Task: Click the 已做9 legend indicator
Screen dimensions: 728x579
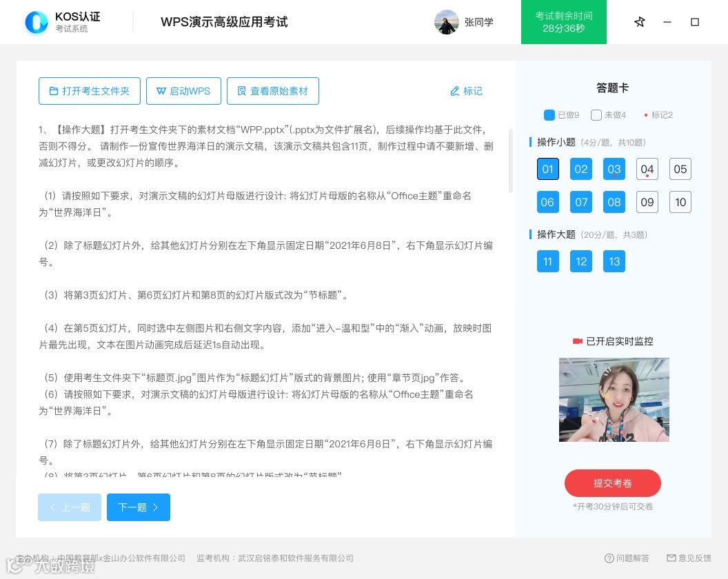Action: (x=561, y=114)
